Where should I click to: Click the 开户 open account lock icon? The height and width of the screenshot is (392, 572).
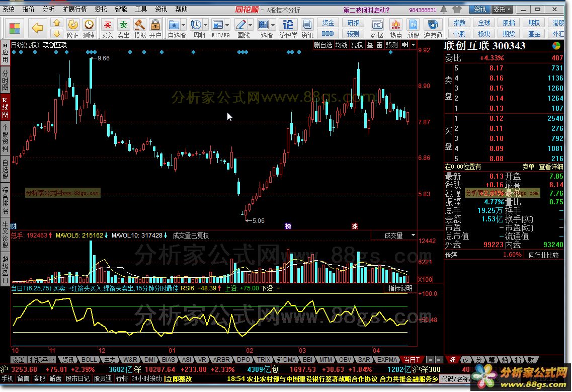tap(155, 29)
